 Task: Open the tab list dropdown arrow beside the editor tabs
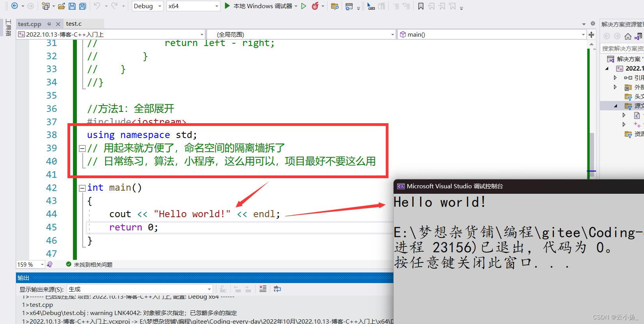pyautogui.click(x=584, y=24)
